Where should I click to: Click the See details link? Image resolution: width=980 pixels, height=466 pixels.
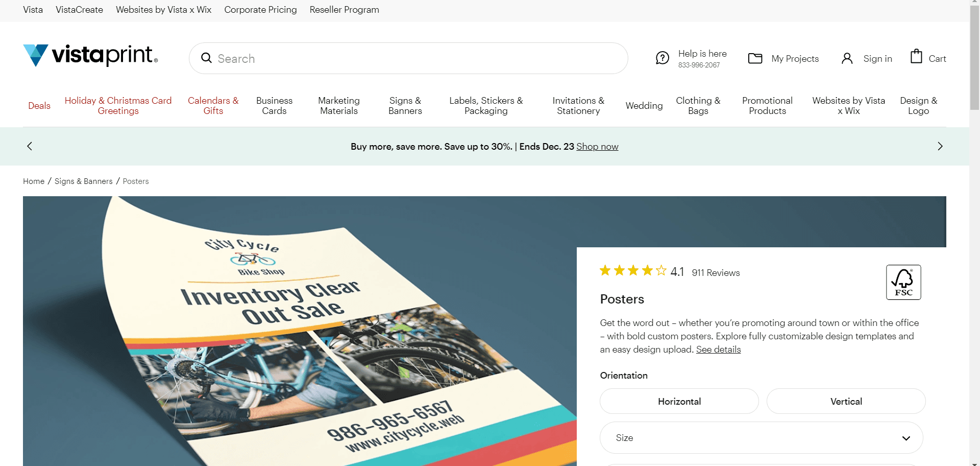[x=718, y=349]
